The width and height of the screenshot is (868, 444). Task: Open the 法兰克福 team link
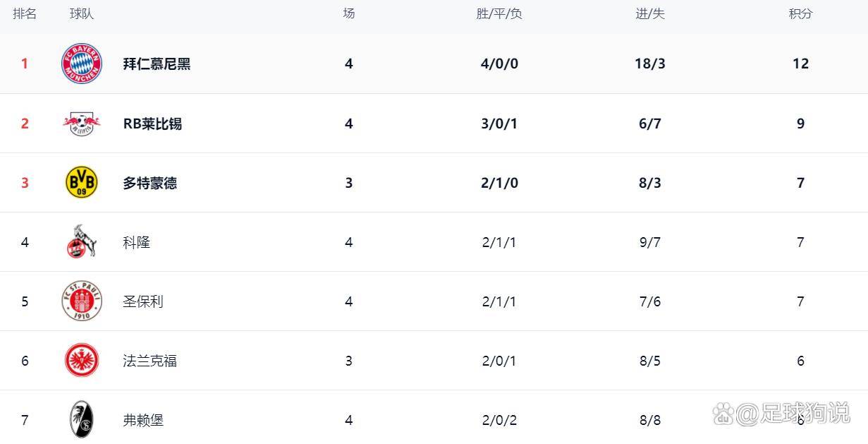pyautogui.click(x=149, y=361)
